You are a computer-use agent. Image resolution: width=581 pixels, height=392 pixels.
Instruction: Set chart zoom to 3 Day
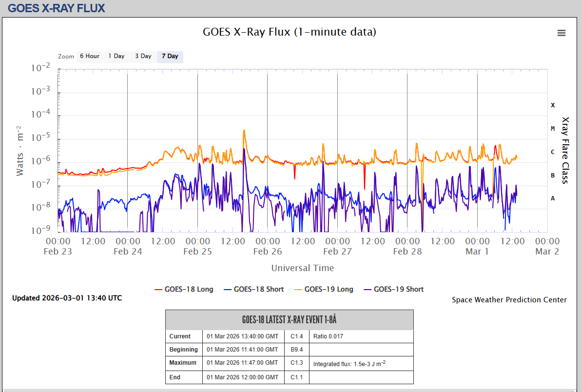pyautogui.click(x=143, y=56)
